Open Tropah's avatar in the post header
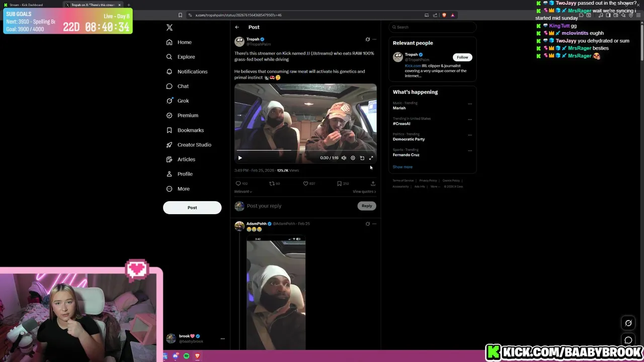Image resolution: width=644 pixels, height=362 pixels. pos(239,42)
